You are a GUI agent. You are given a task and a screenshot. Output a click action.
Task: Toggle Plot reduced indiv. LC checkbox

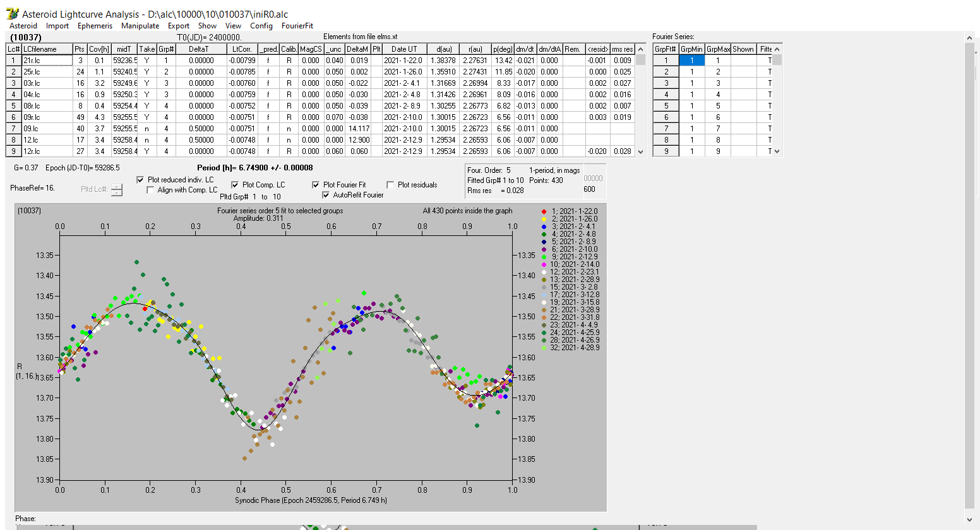point(141,180)
